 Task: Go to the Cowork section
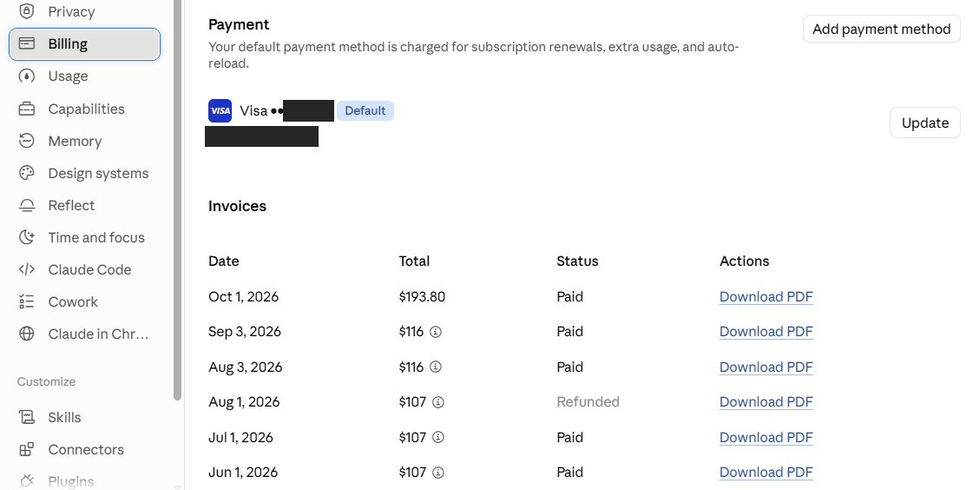pyautogui.click(x=84, y=301)
